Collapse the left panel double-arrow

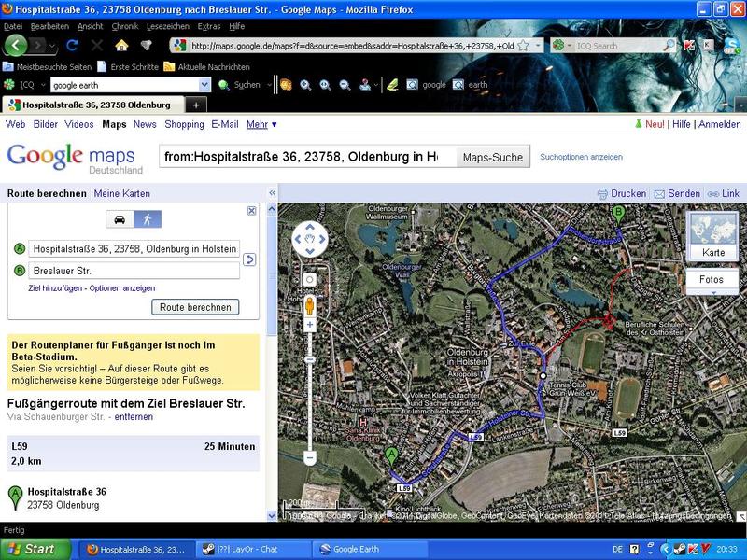click(x=272, y=193)
